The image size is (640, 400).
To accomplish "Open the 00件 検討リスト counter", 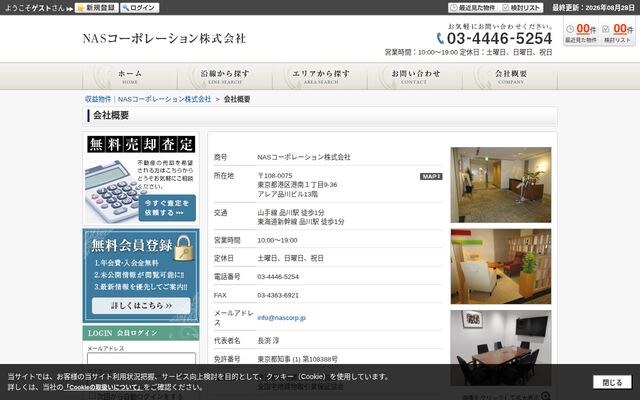I will tap(618, 33).
